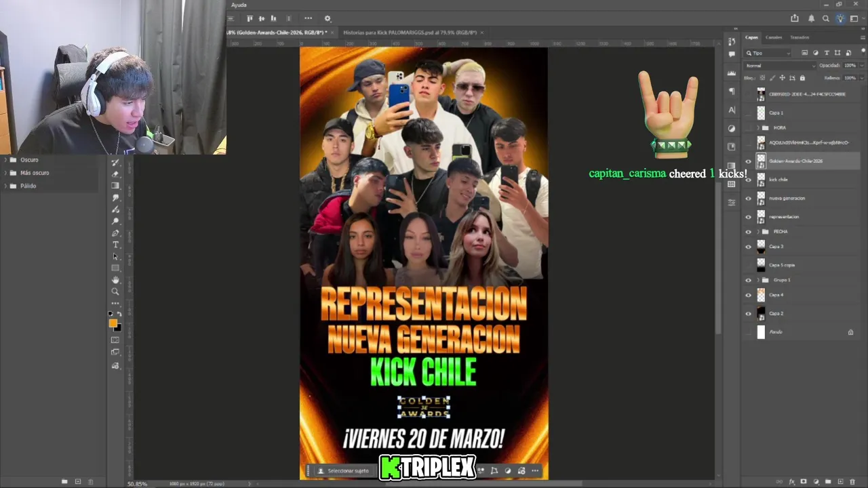Select the Hand tool
868x488 pixels.
point(115,279)
